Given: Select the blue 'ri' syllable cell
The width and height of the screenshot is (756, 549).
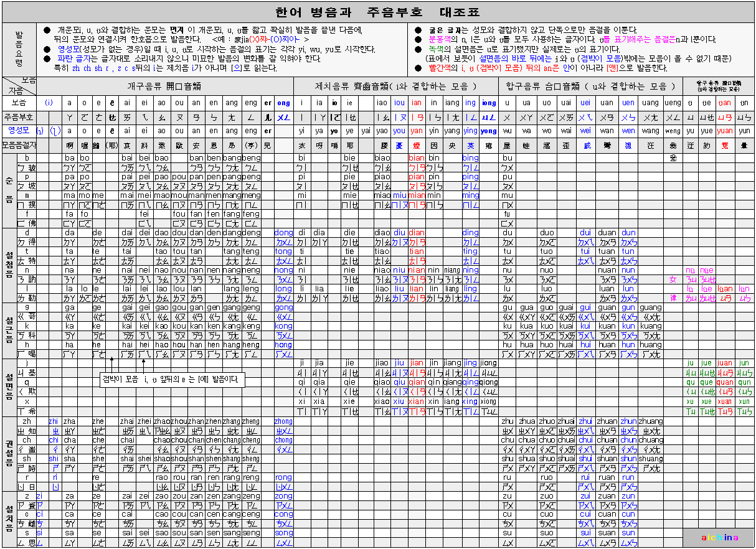Looking at the screenshot, I should tap(55, 477).
